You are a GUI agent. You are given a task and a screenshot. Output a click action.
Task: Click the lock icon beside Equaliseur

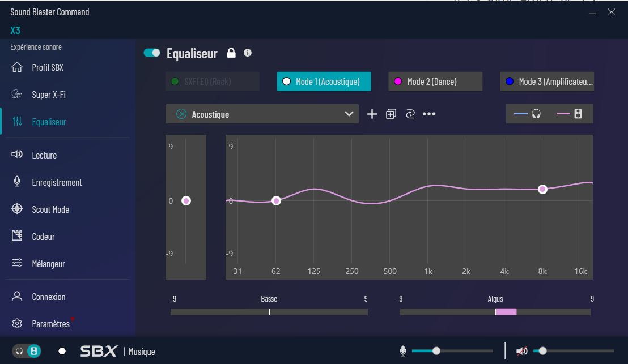(x=231, y=53)
